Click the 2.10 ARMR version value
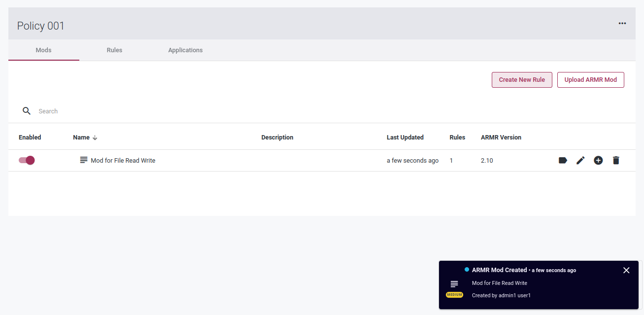Image resolution: width=644 pixels, height=315 pixels. (487, 161)
